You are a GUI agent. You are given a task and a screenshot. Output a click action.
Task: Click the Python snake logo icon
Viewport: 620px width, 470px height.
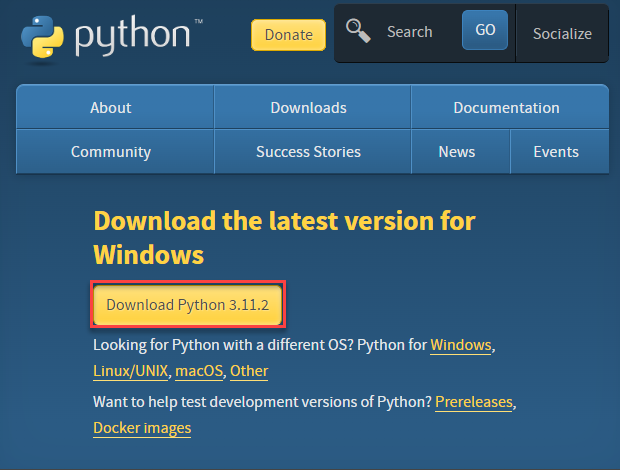(42, 37)
